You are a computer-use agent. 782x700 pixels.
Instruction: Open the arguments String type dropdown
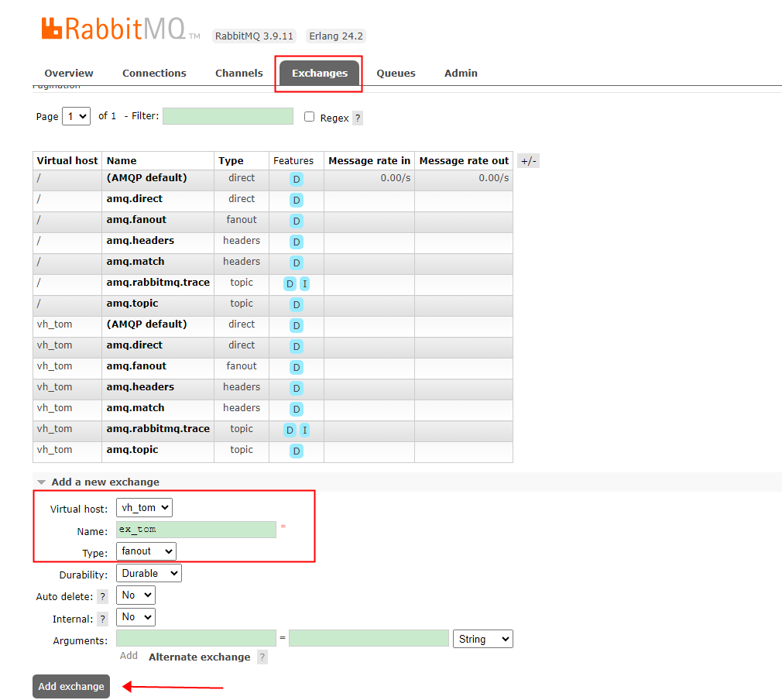(483, 639)
